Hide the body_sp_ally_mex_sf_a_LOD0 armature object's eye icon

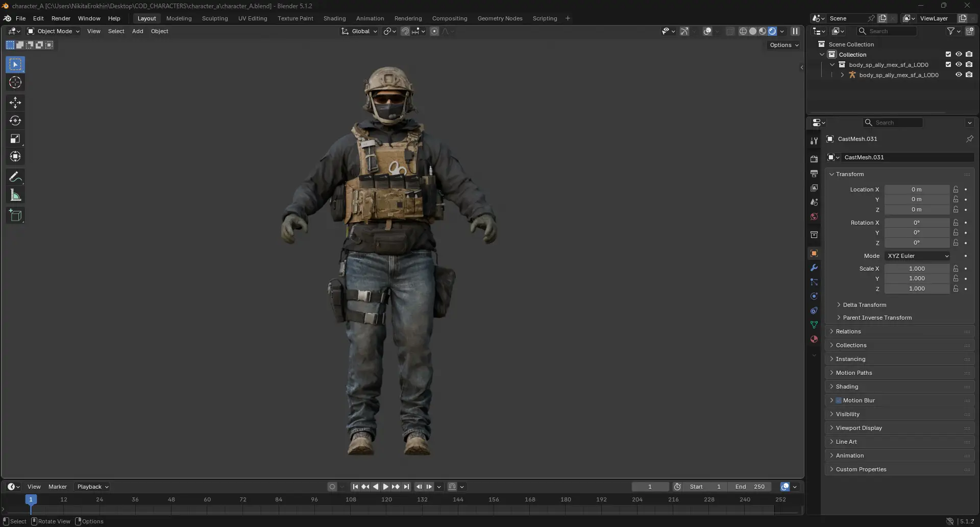(959, 75)
